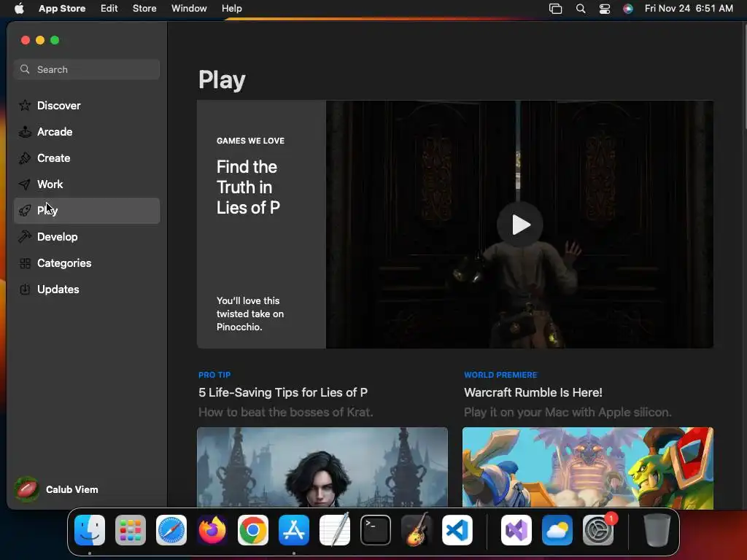Click the Discover star icon in sidebar
This screenshot has height=560, width=747.
coord(25,105)
